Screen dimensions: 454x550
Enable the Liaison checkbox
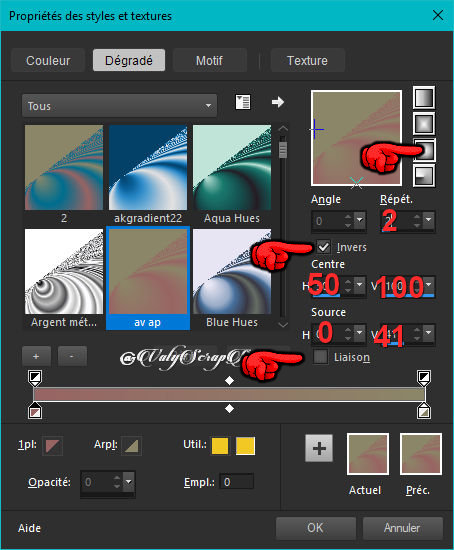[320, 357]
